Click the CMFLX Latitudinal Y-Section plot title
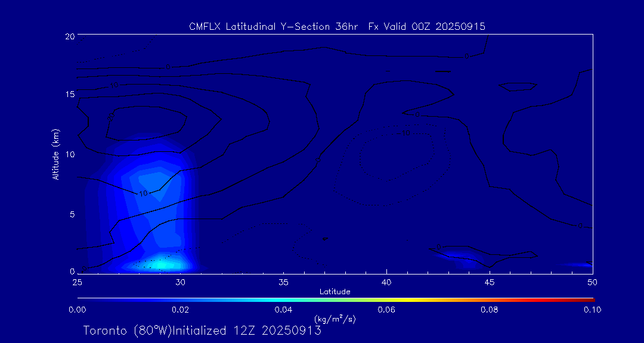The width and height of the screenshot is (644, 343). 337,27
